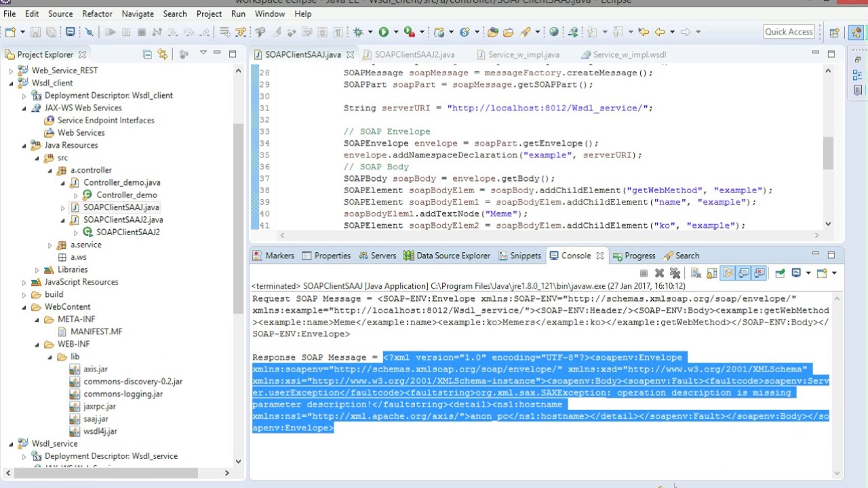868x488 pixels.
Task: Open the Back history dropdown arrow
Action: coord(672,32)
